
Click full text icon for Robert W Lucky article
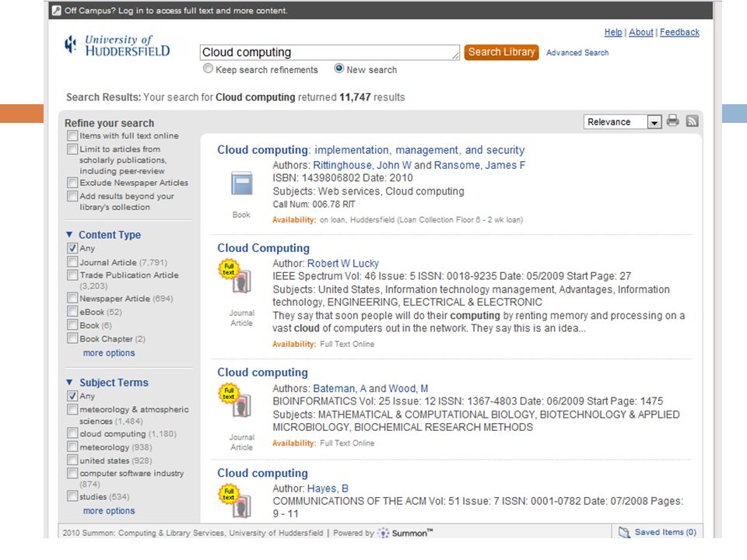pos(235,276)
